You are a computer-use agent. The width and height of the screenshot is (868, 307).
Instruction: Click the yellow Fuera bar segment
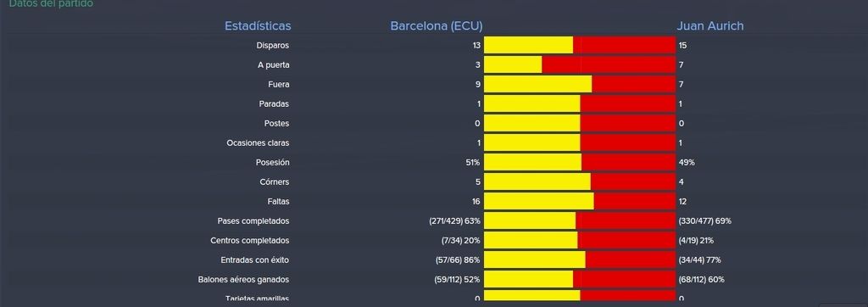[x=538, y=84]
